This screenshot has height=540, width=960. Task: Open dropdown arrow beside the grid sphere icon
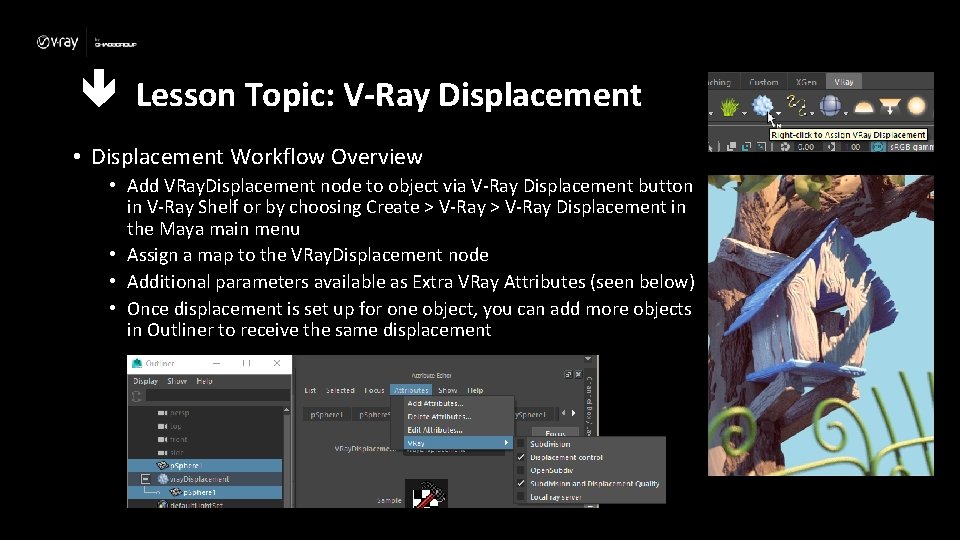[x=846, y=113]
